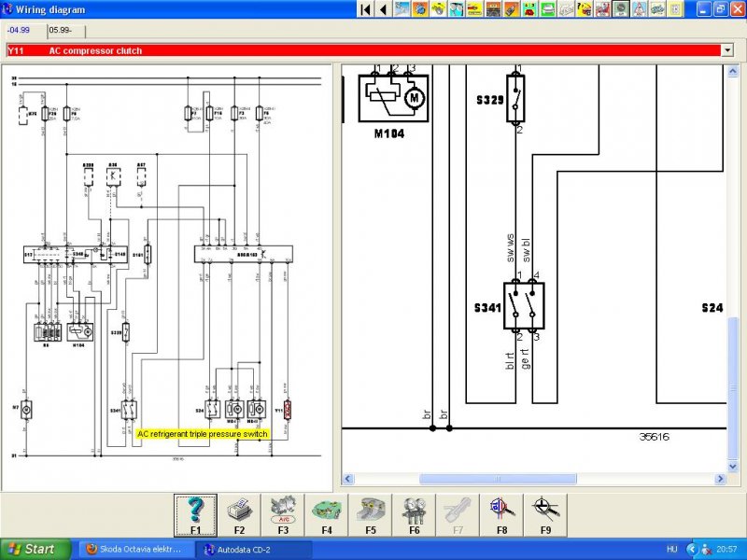Click the F9 crosshair zoom button
The width and height of the screenshot is (747, 560).
546,516
